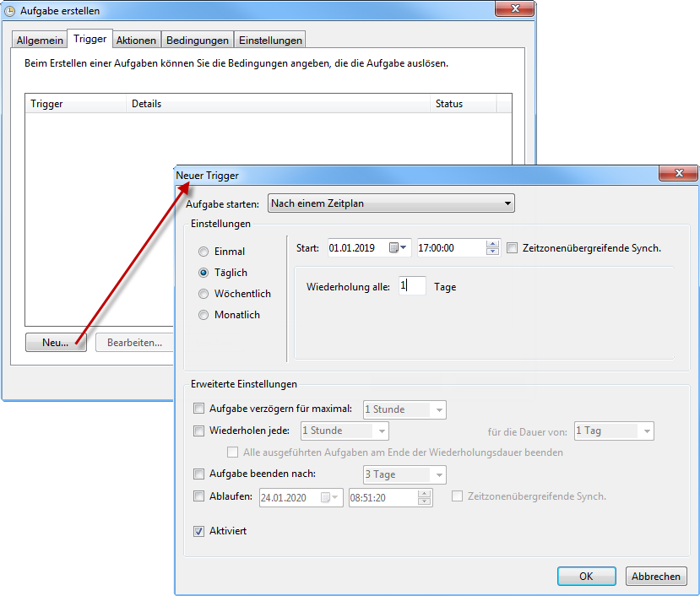Go to the Einstellungen tab

point(269,41)
